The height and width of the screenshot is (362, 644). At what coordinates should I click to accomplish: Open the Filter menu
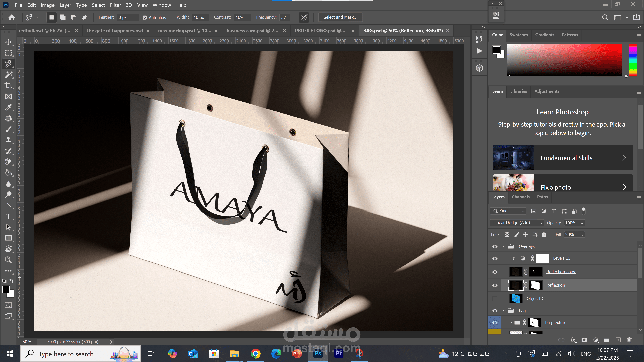pos(115,5)
